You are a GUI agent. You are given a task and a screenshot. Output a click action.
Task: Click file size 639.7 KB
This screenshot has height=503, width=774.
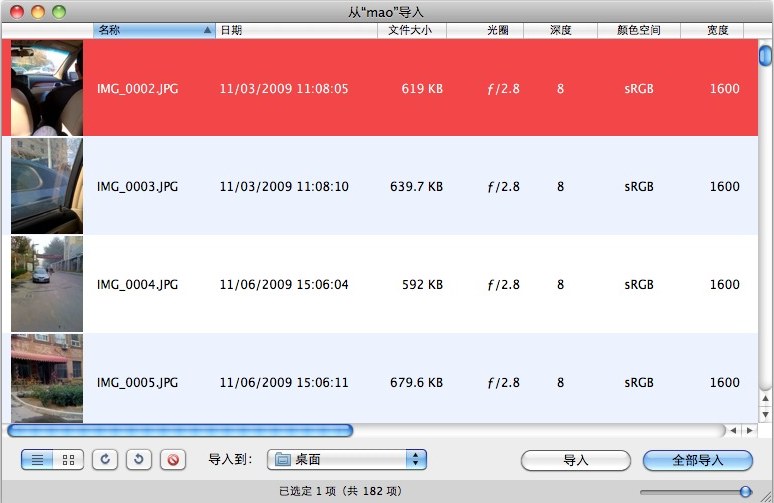point(416,187)
